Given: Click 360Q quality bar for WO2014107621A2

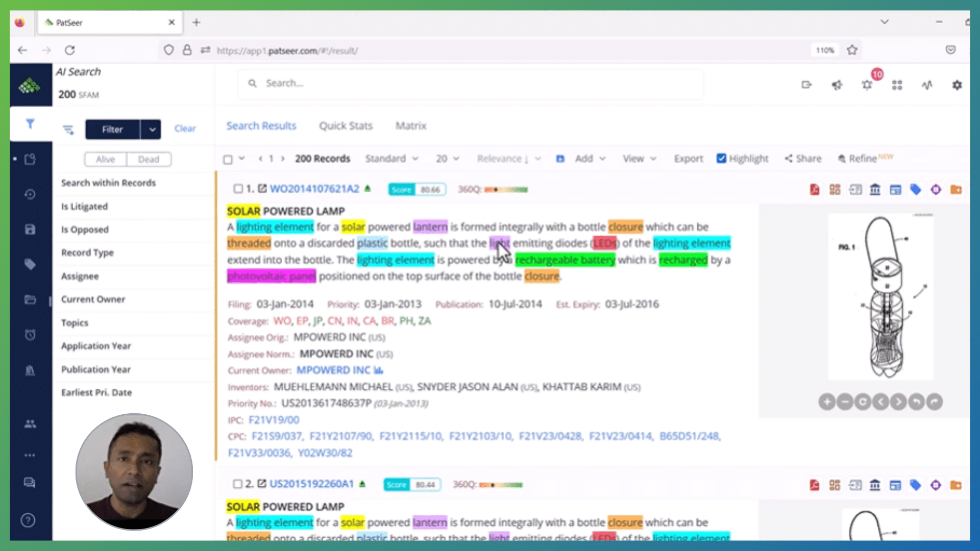Looking at the screenshot, I should (x=506, y=189).
